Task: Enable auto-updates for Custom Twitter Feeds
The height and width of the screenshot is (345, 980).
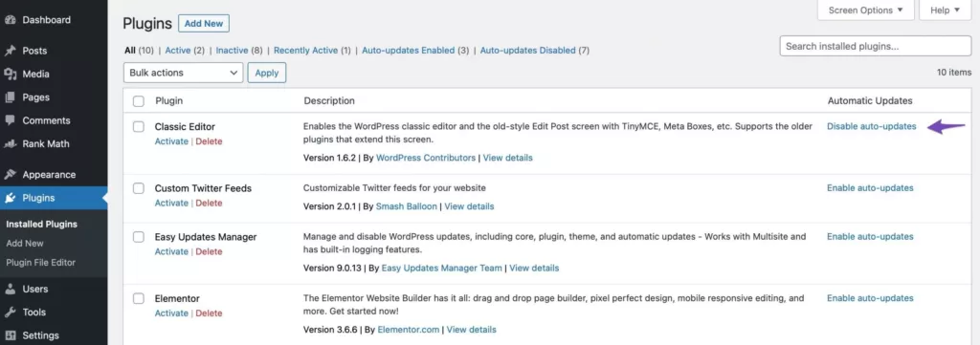Action: 870,187
